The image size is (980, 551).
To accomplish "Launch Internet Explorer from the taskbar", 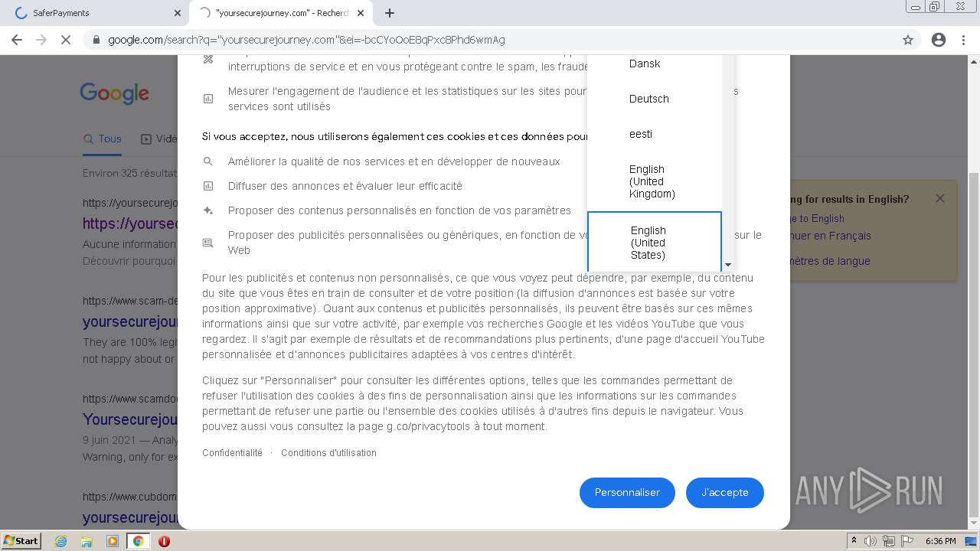I will coord(61,541).
